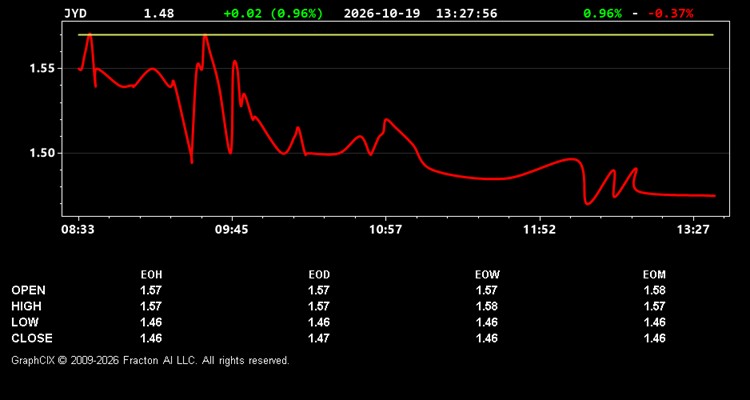750x400 pixels.
Task: Click the 1.50 y-axis label
Action: (x=43, y=153)
